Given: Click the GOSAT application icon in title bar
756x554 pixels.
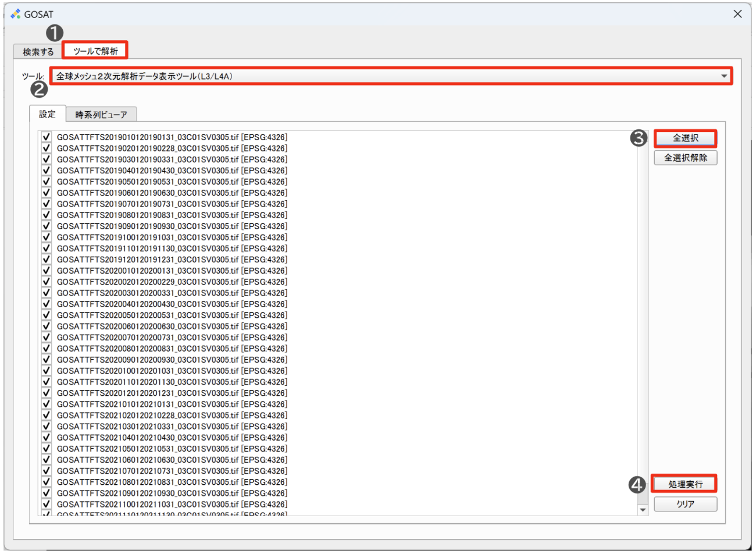Looking at the screenshot, I should pos(15,14).
